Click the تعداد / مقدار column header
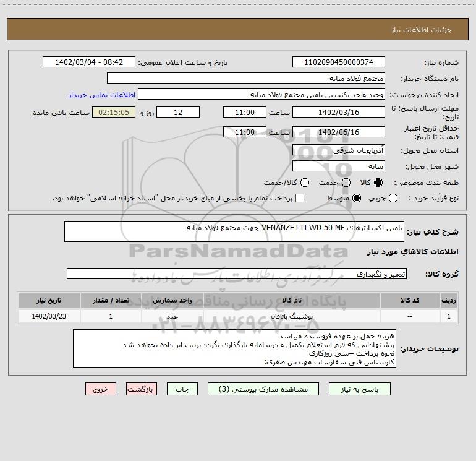Screen dimensions: 476x461 (111, 300)
